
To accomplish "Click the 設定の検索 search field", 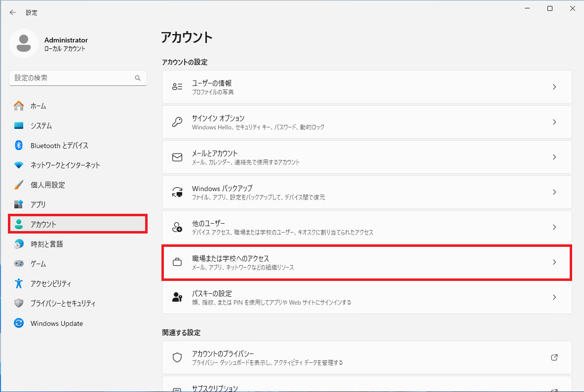I will (x=78, y=78).
